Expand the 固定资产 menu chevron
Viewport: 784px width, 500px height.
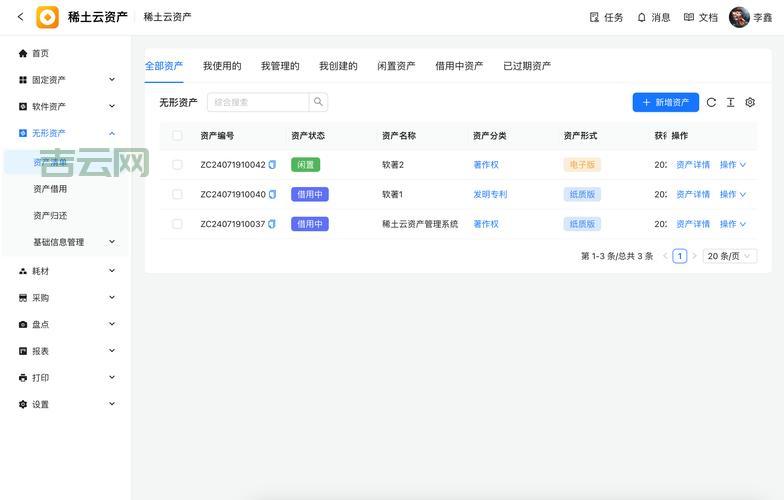click(112, 80)
